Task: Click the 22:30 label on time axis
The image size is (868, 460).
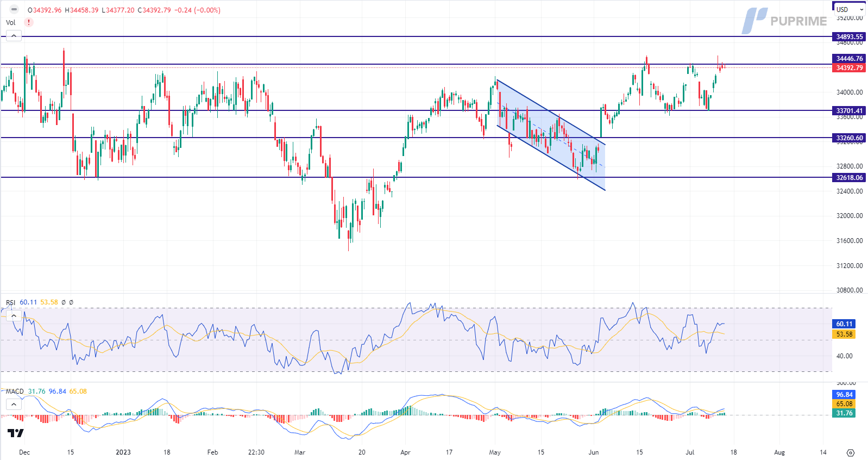Action: point(256,452)
